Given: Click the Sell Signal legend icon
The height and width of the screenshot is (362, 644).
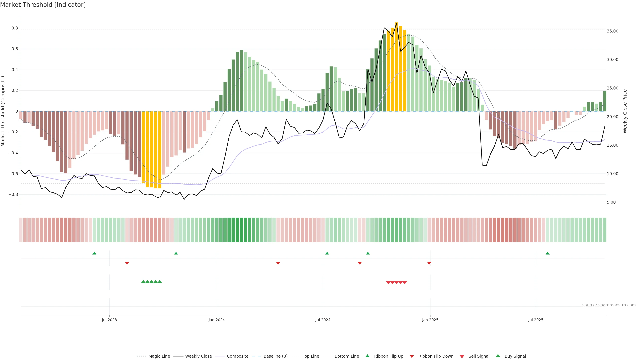Looking at the screenshot, I should pos(462,356).
